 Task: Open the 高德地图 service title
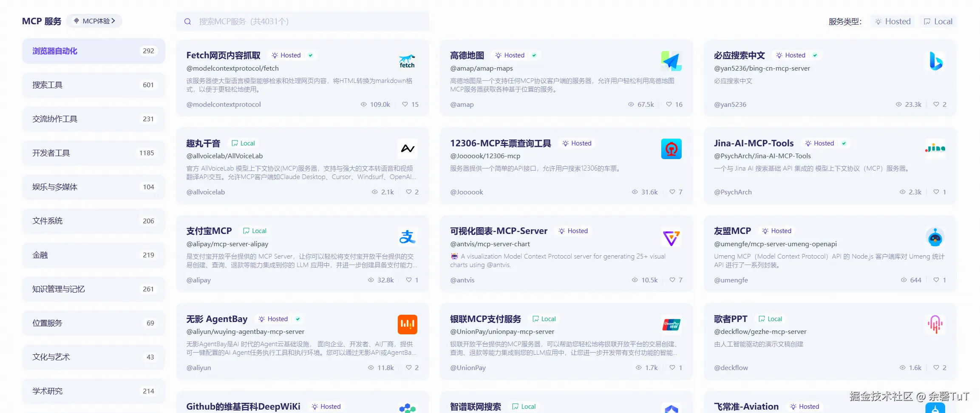coord(467,55)
